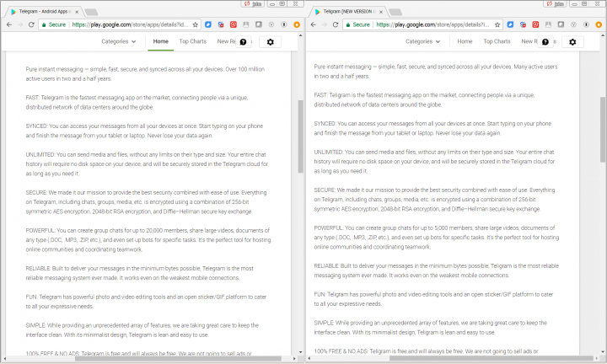
Task: Click 'RELIABLE: Built to deliver' line in right window
Action: 437,265
